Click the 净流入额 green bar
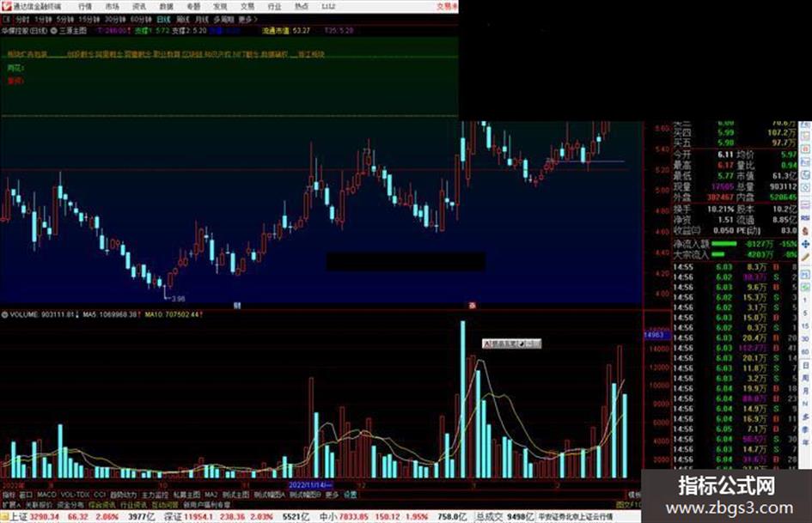812x523 pixels. 724,243
